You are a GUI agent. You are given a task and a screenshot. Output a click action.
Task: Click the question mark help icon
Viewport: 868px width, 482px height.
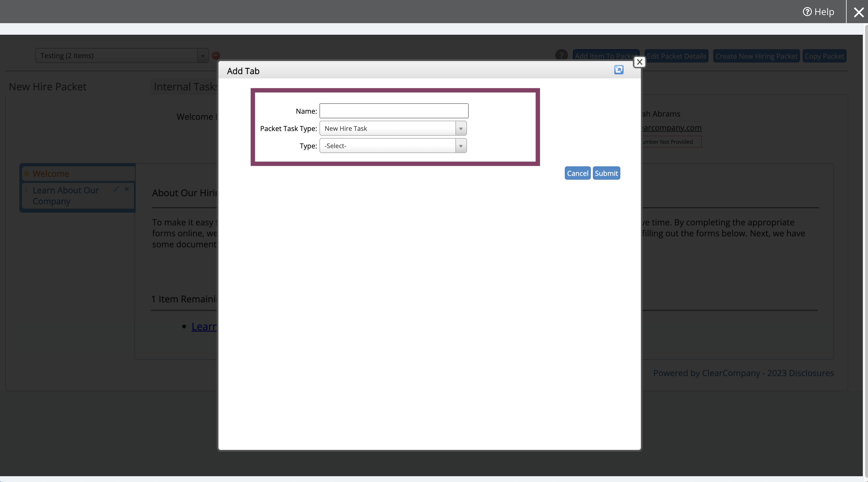(561, 56)
